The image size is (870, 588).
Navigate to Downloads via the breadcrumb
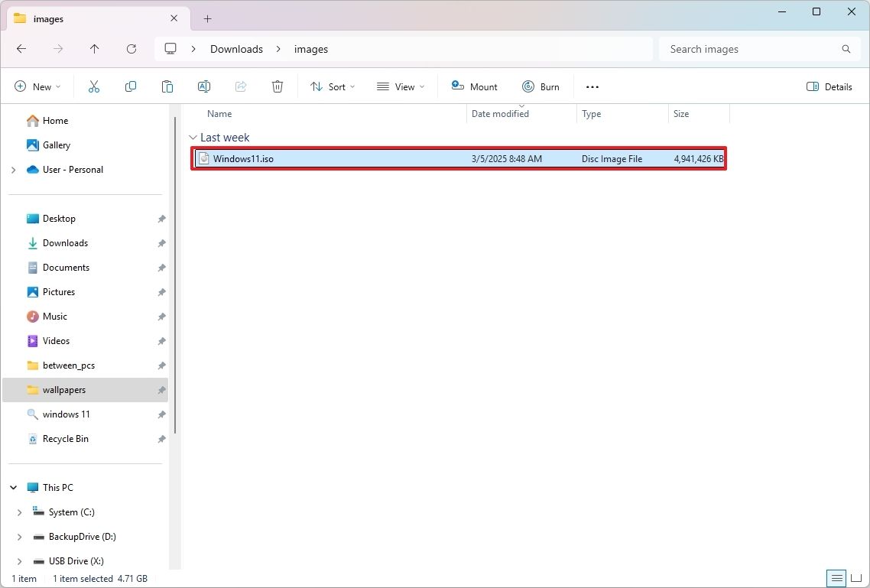coord(236,48)
